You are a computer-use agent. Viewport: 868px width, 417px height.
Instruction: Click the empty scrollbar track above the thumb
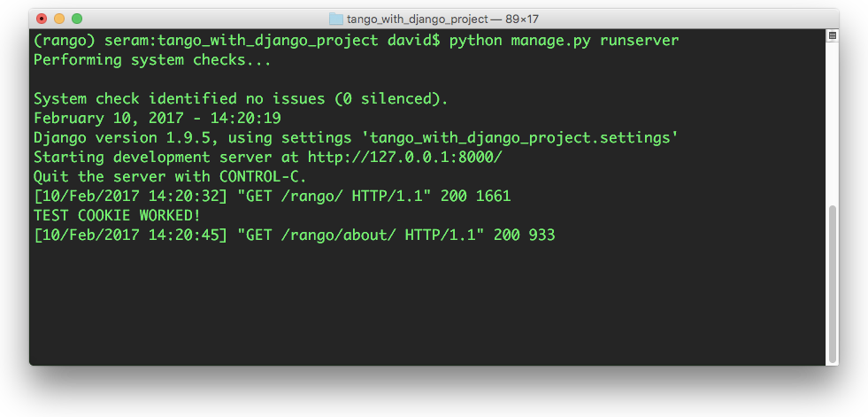click(832, 122)
